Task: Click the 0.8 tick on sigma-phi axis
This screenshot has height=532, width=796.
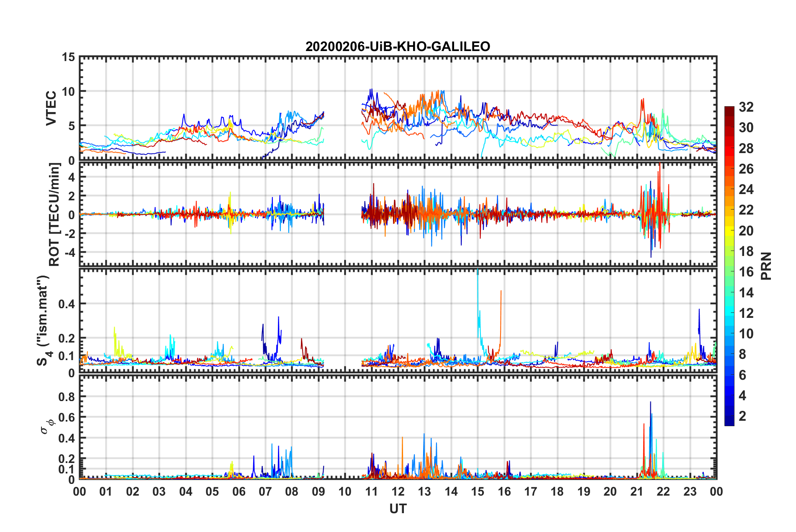Action: (66, 396)
